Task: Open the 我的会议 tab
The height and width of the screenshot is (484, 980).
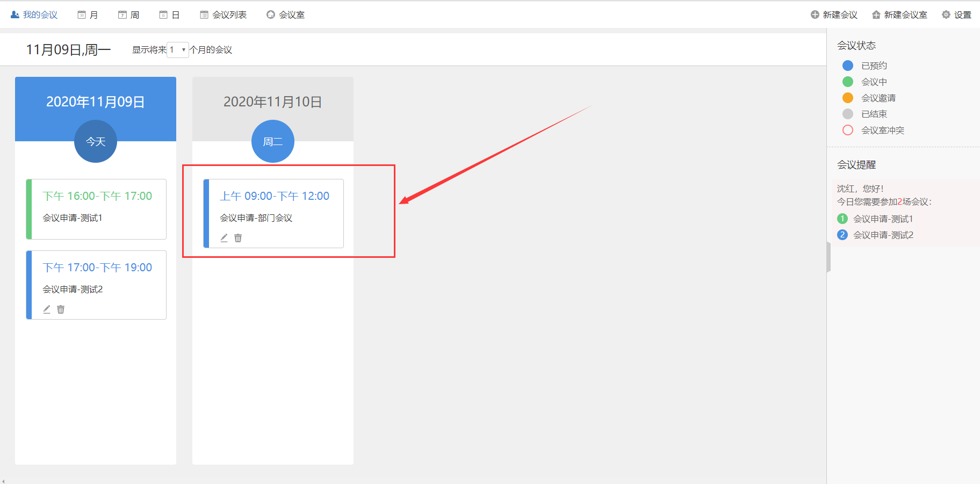Action: point(34,15)
